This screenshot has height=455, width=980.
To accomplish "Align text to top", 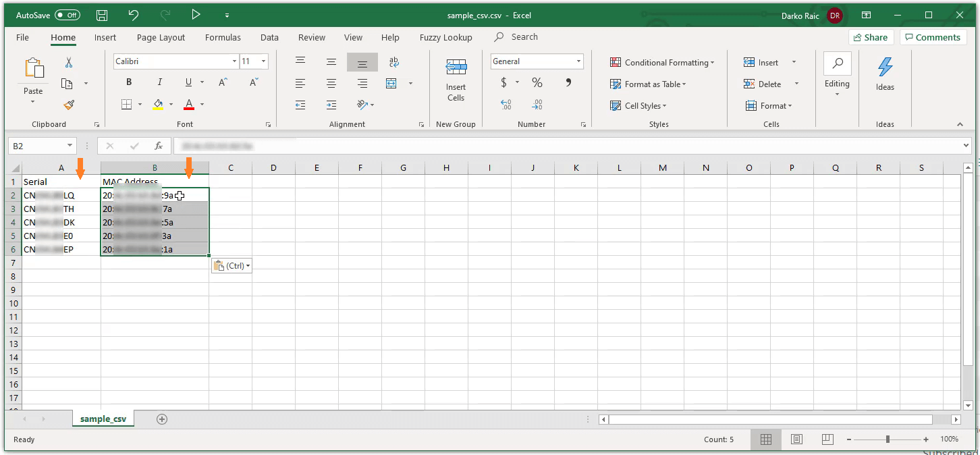I will (x=300, y=62).
